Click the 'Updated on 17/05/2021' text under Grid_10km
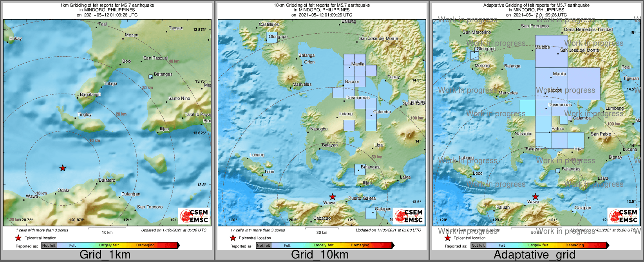The image size is (644, 262). (388, 230)
